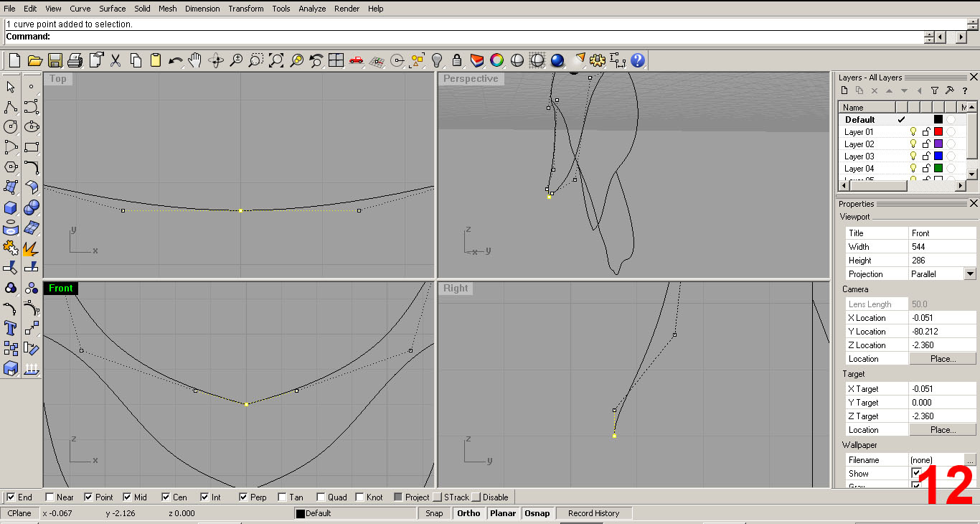Open the Transform menu
This screenshot has height=524, width=980.
[x=246, y=9]
